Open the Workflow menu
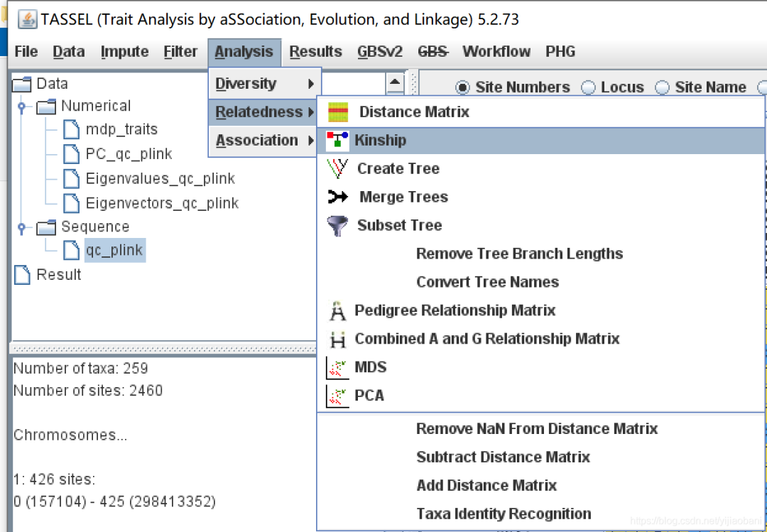This screenshot has height=532, width=767. [496, 51]
